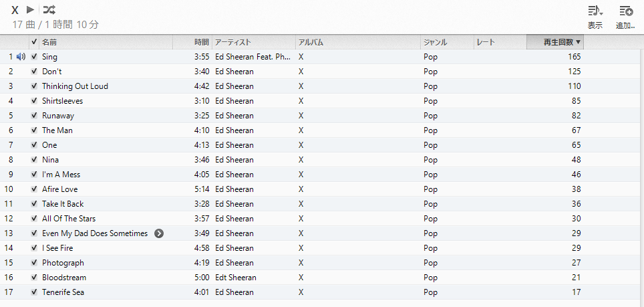Uncheck the Even My Dad Does Sometimes checkbox
Image resolution: width=644 pixels, height=307 pixels.
(x=34, y=233)
